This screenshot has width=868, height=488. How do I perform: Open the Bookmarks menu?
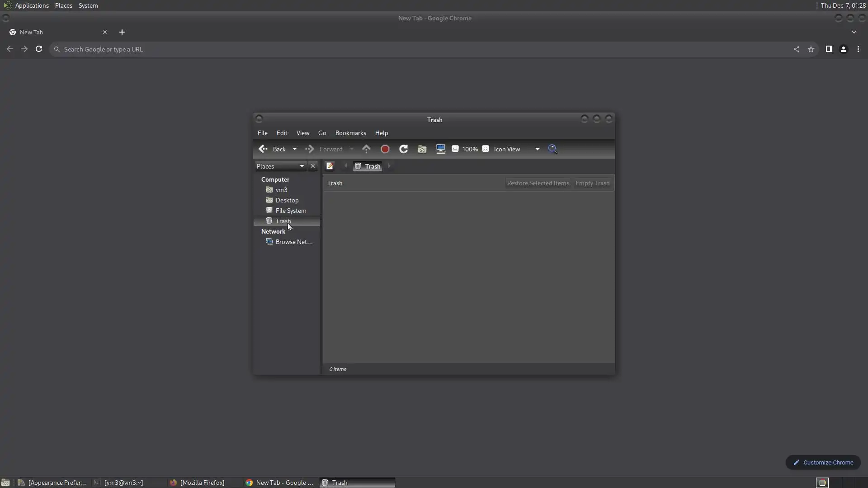click(350, 133)
